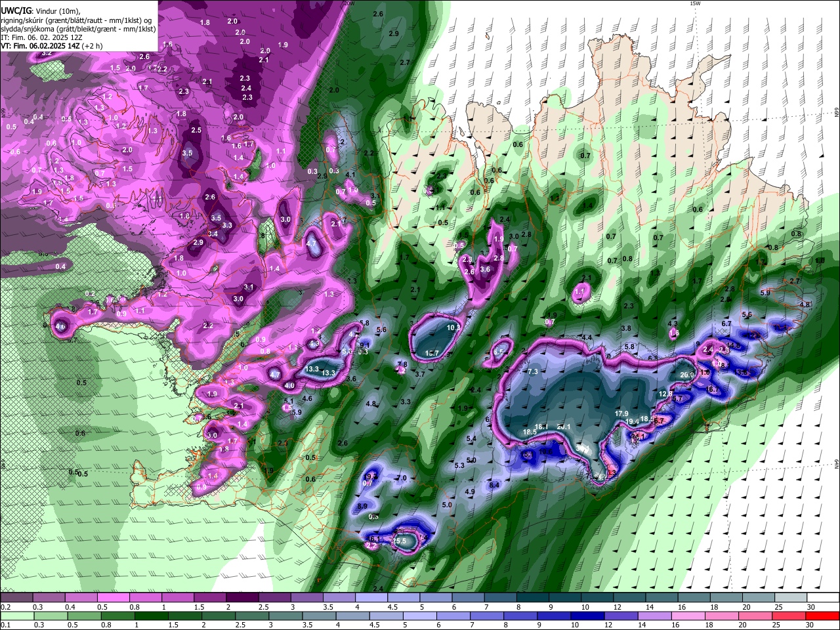Image resolution: width=840 pixels, height=630 pixels.
Task: Click the 12.8 precipitation value
Action: 665,394
